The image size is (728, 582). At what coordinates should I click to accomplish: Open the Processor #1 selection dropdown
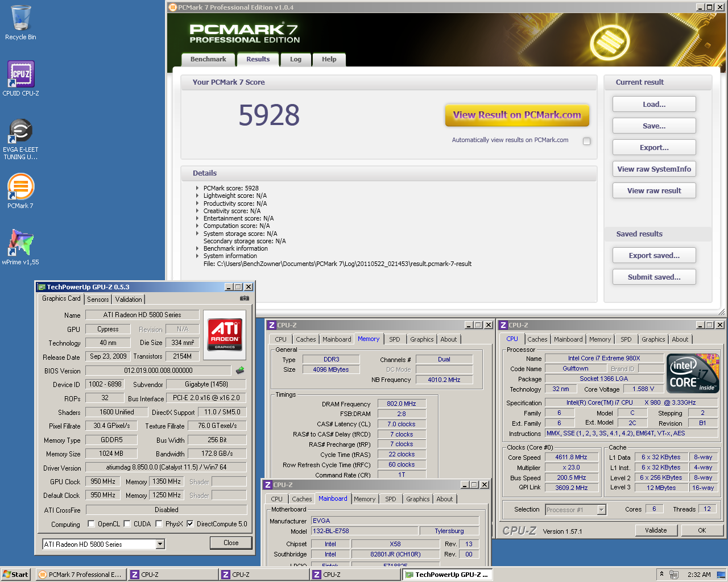[601, 510]
